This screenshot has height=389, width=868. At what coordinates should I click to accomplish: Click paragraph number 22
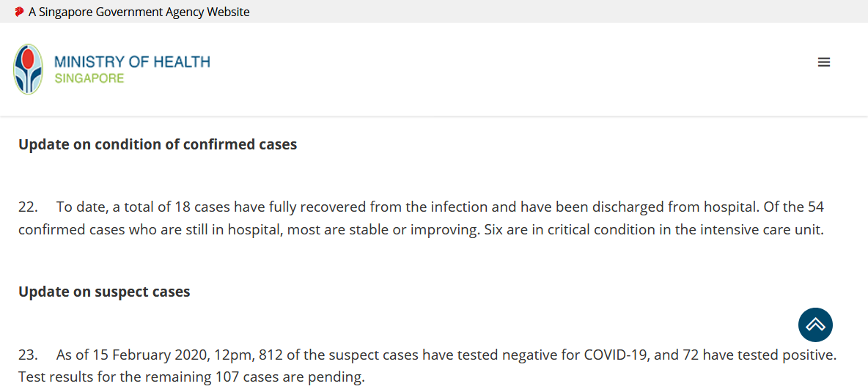point(28,207)
